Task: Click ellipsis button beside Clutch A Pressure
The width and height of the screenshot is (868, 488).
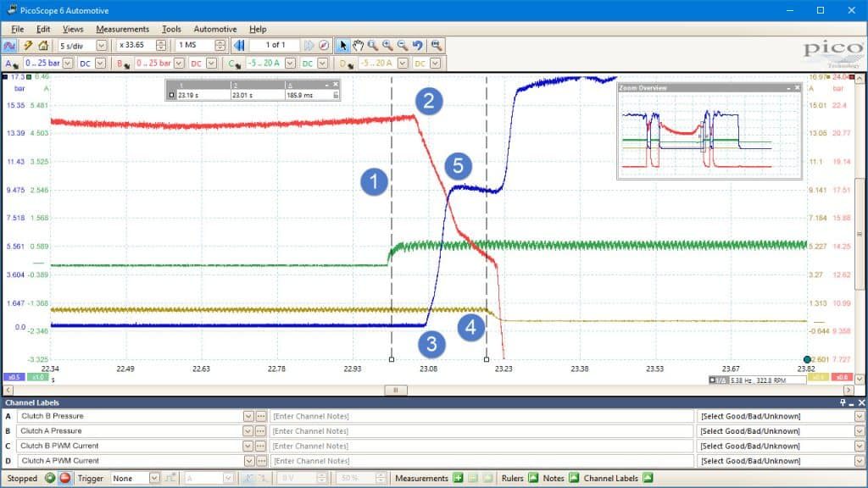Action: pyautogui.click(x=261, y=431)
